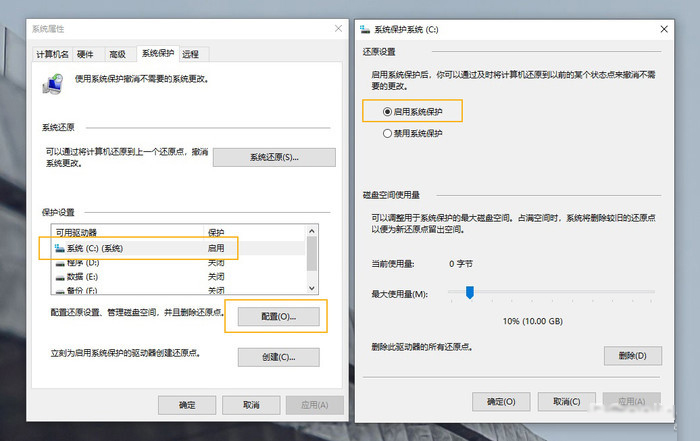Select the 数据 (E:) drive row
The width and height of the screenshot is (700, 441).
pos(179,277)
